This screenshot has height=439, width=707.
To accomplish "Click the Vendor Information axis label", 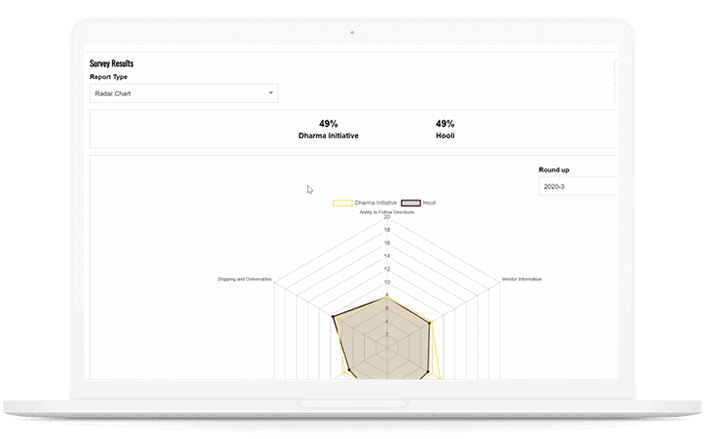I will coord(522,279).
